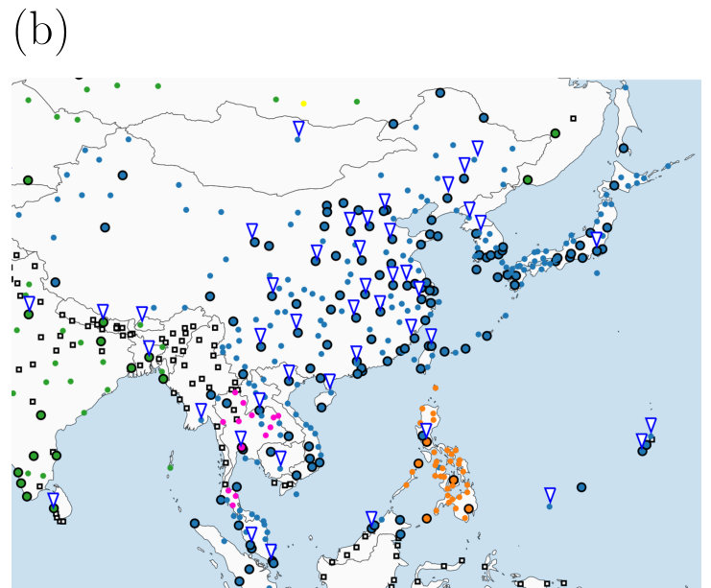Screen dimensions: 711x588
Task: Click the outlined circle at China's northernmost tip
Action: [x=439, y=93]
